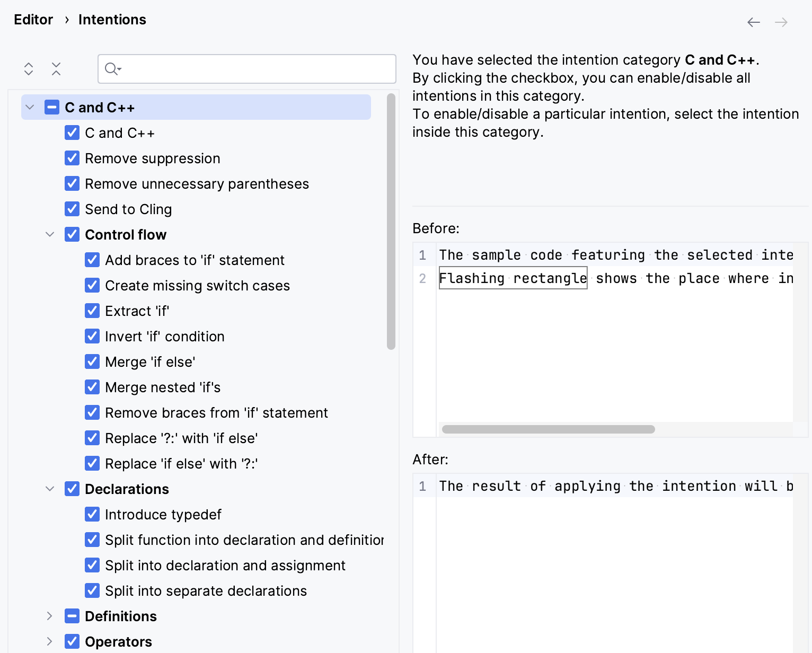Expand the Operators group
Viewport: 812px width, 653px height.
(50, 642)
